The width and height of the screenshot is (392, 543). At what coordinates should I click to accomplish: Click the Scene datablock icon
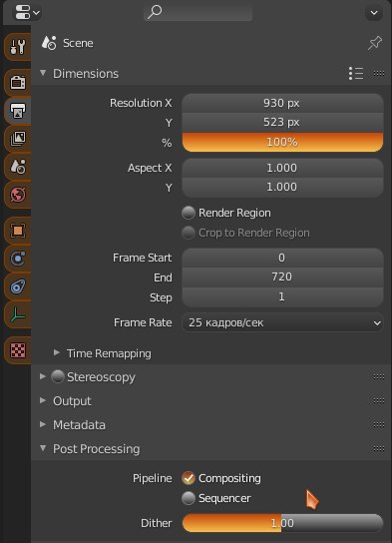pos(49,43)
